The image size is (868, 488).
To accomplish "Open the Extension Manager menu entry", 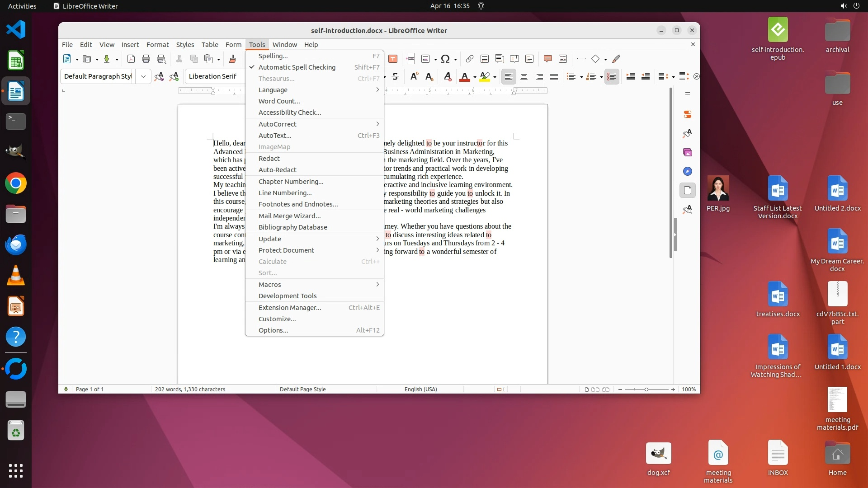I will (x=290, y=308).
